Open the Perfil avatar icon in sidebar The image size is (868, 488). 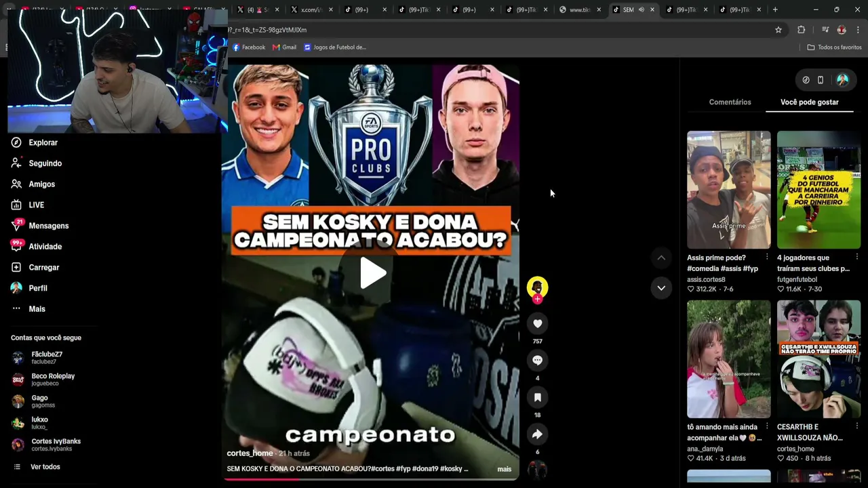16,288
